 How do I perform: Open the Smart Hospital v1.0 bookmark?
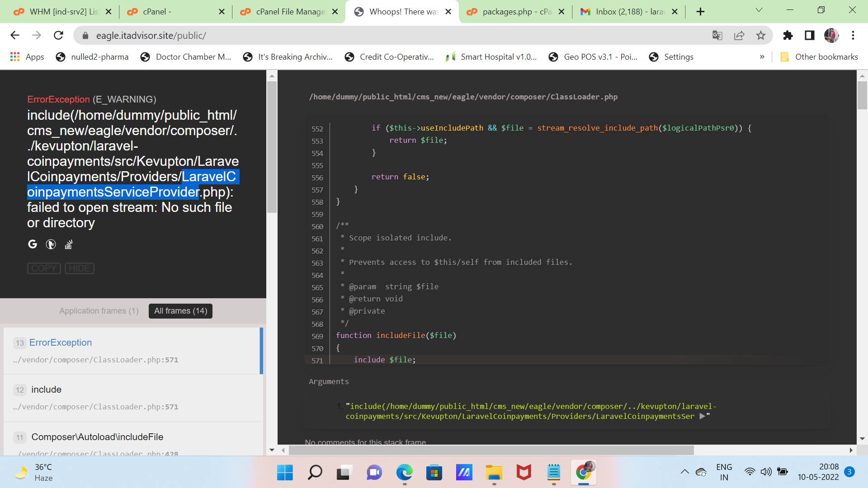tap(491, 57)
